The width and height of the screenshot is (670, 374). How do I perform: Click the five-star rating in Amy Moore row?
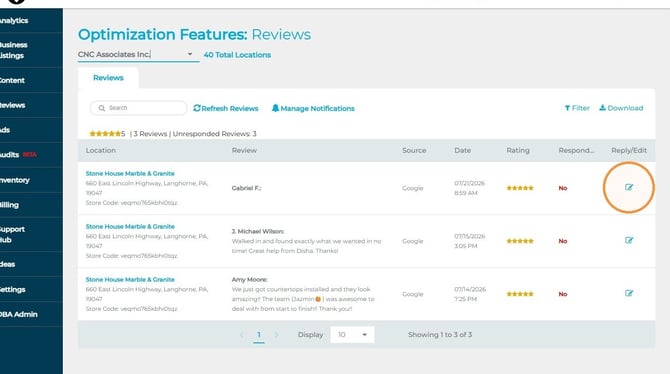520,294
